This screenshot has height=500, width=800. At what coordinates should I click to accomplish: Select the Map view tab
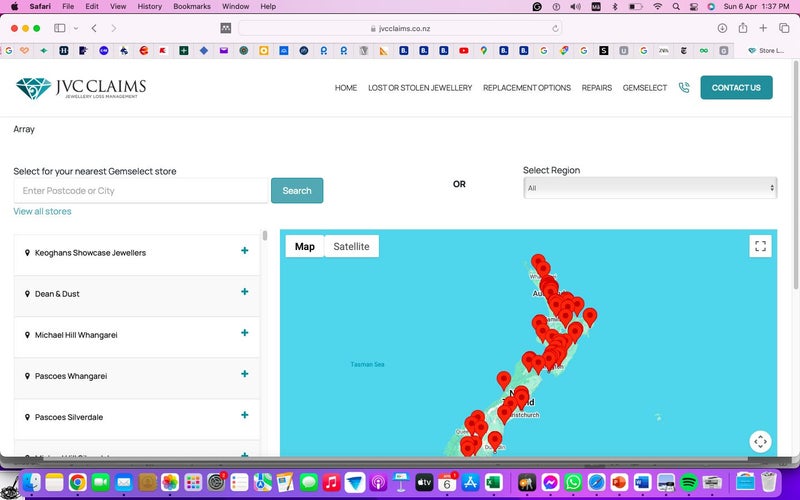pos(305,246)
